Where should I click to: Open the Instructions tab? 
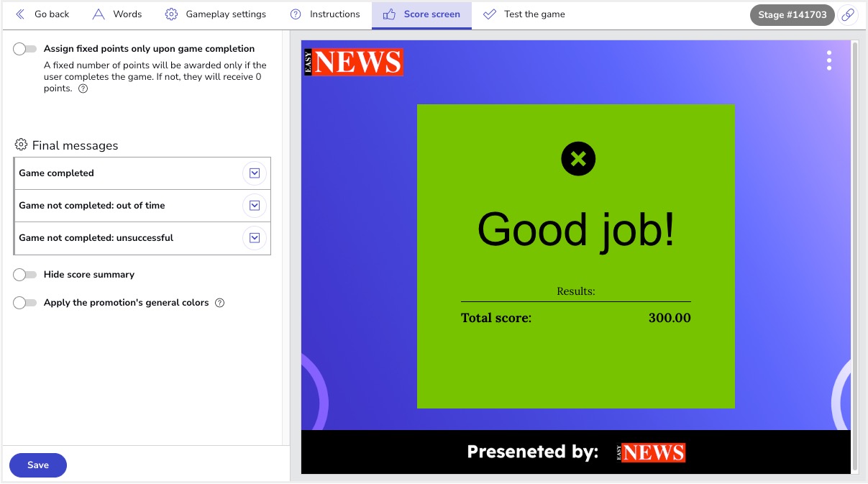coord(325,14)
